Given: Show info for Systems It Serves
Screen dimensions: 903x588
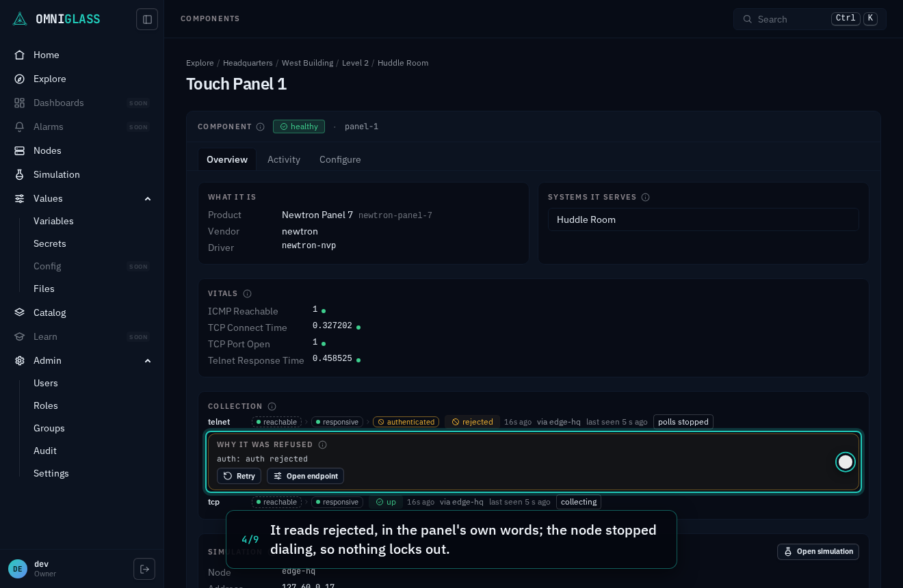Looking at the screenshot, I should 645,197.
